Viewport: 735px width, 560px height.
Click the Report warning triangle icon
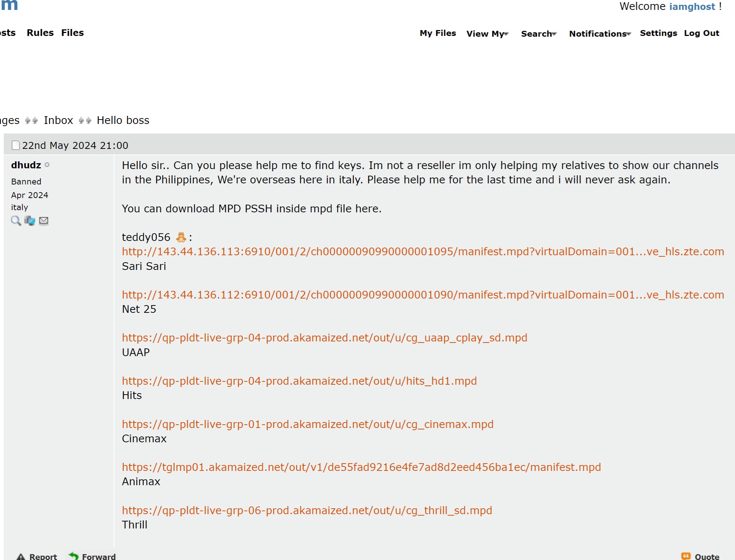pyautogui.click(x=21, y=556)
